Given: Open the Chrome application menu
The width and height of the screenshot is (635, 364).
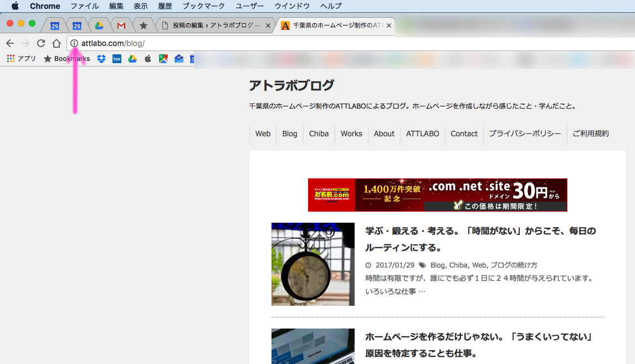Looking at the screenshot, I should (45, 6).
